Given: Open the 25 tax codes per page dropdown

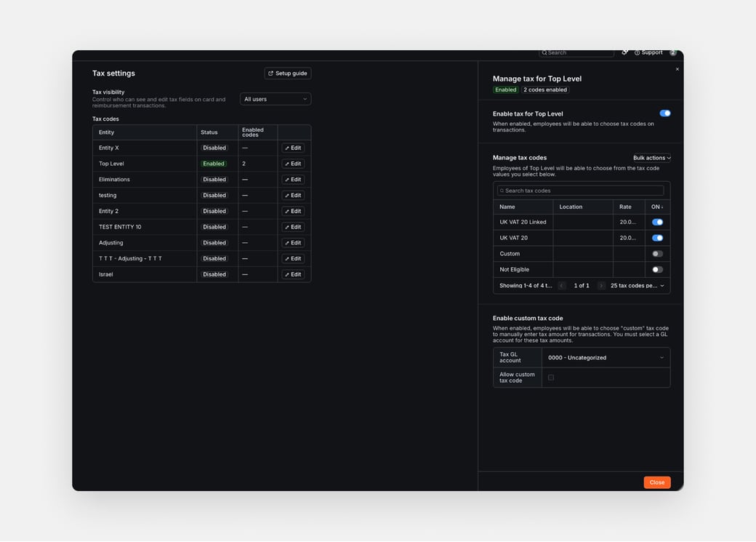Looking at the screenshot, I should [x=637, y=286].
